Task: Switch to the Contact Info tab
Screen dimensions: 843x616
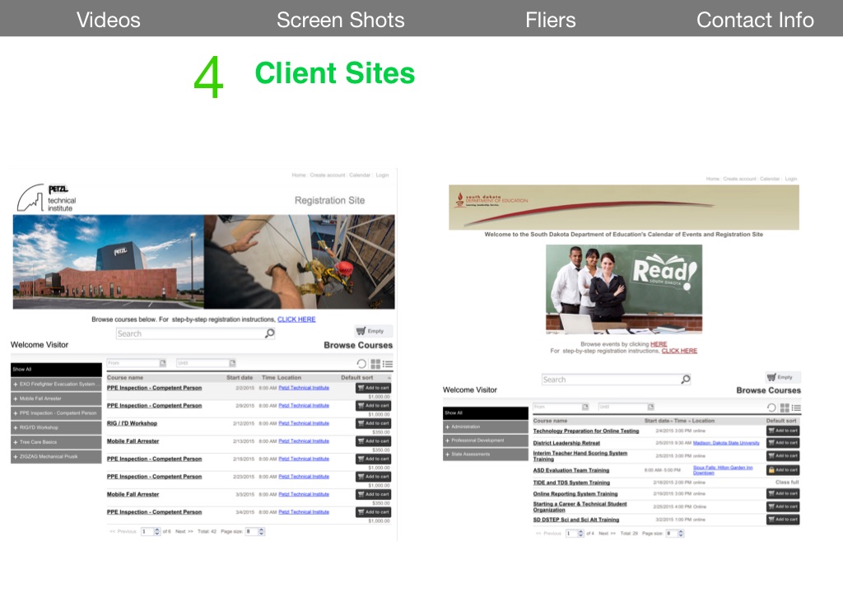Action: coord(755,20)
